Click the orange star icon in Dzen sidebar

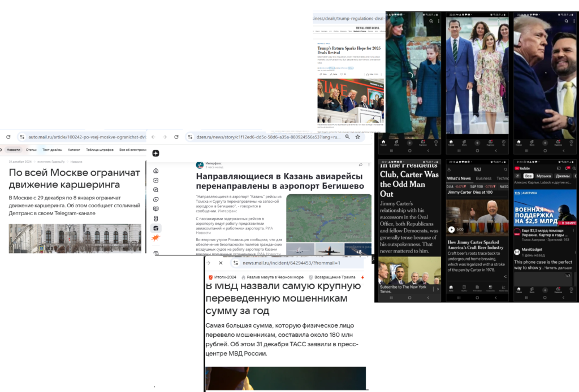156,238
